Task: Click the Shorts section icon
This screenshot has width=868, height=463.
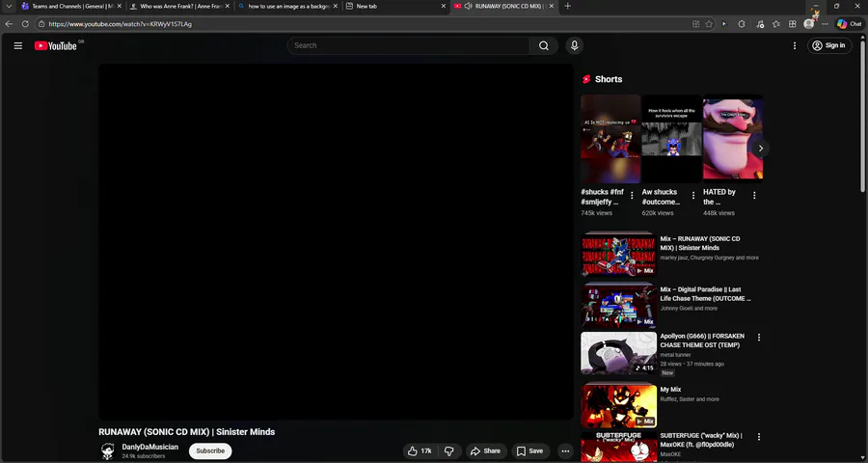Action: point(586,79)
